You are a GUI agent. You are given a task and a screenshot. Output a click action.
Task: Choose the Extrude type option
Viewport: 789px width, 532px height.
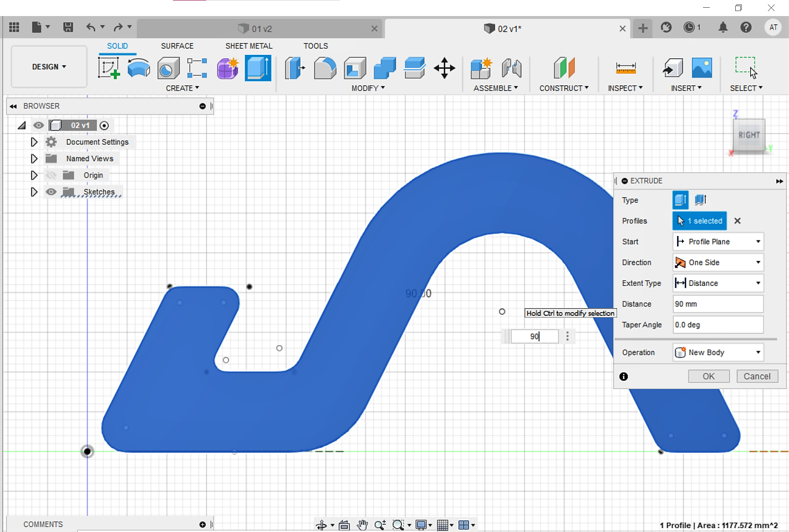[680, 199]
